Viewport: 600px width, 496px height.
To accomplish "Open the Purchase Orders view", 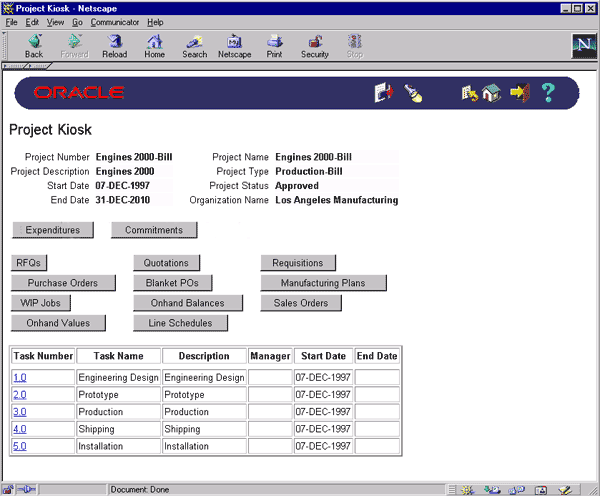I will pyautogui.click(x=63, y=283).
